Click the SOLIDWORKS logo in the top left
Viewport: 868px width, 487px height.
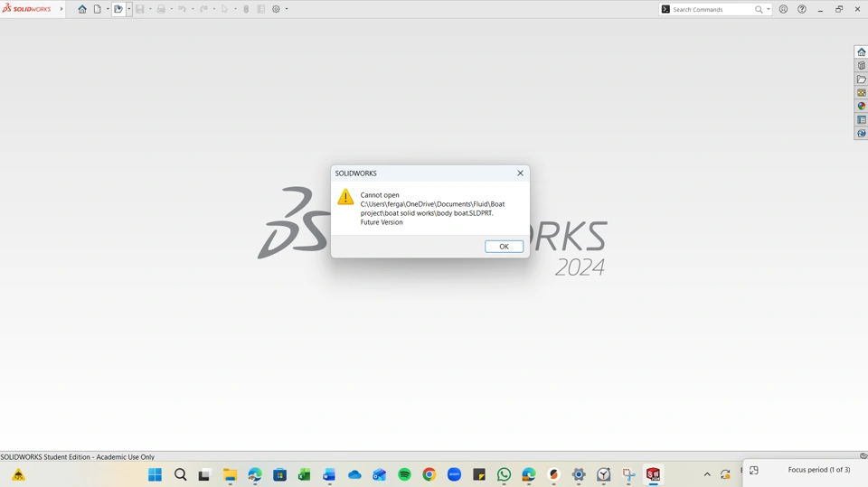coord(26,9)
